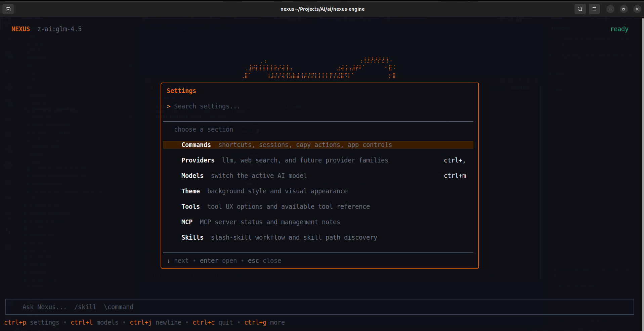Open the terminal hamburger menu
644x331 pixels.
594,9
